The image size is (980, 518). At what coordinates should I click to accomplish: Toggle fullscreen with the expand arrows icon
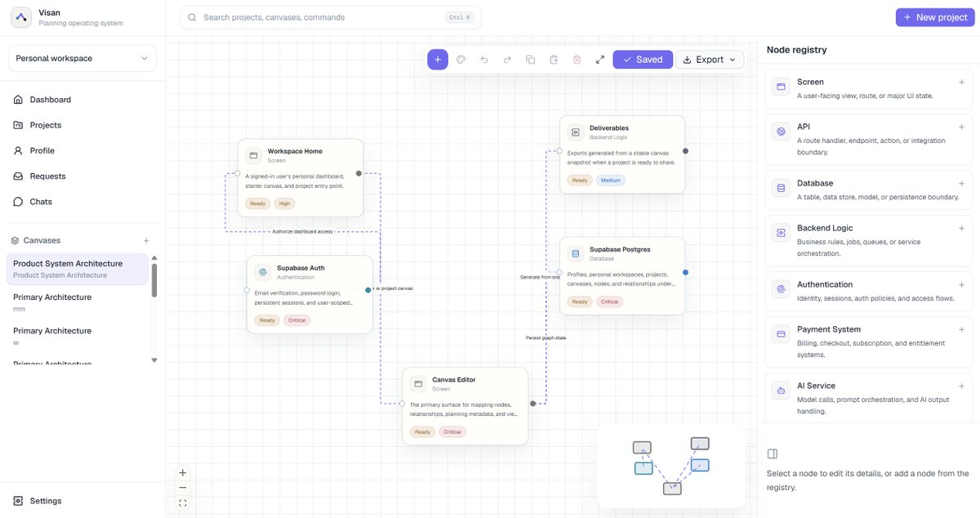coord(600,60)
